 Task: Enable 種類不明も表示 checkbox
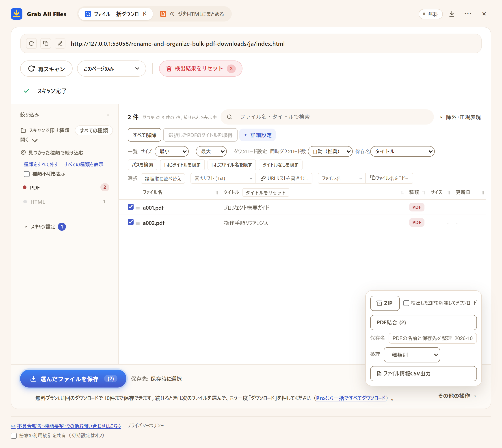click(x=27, y=174)
